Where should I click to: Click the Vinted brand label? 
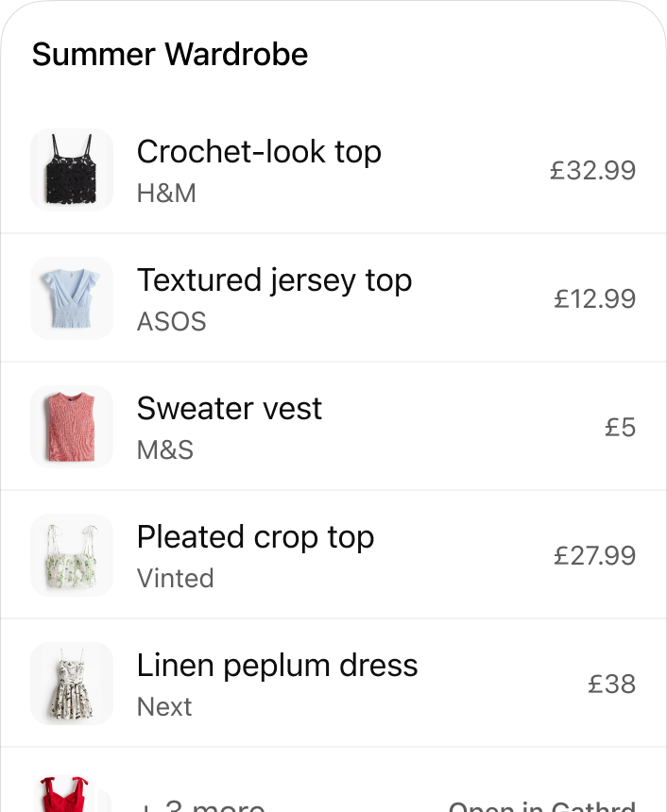176,578
